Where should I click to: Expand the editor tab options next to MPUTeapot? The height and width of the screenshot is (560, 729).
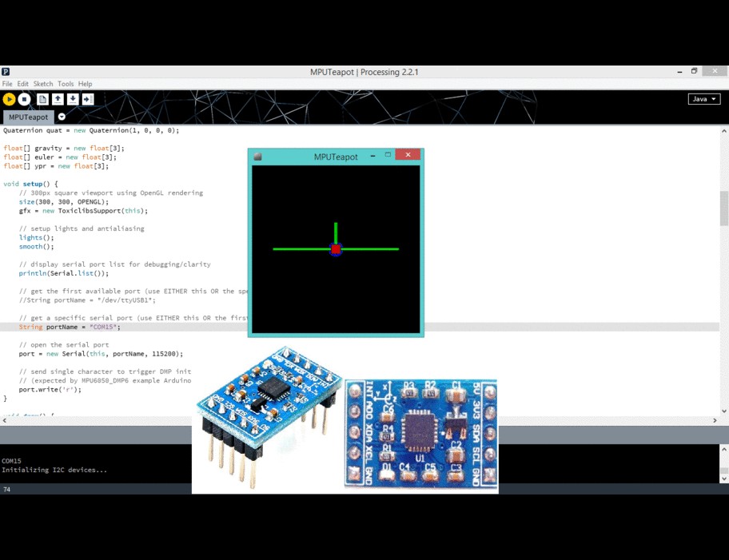62,116
